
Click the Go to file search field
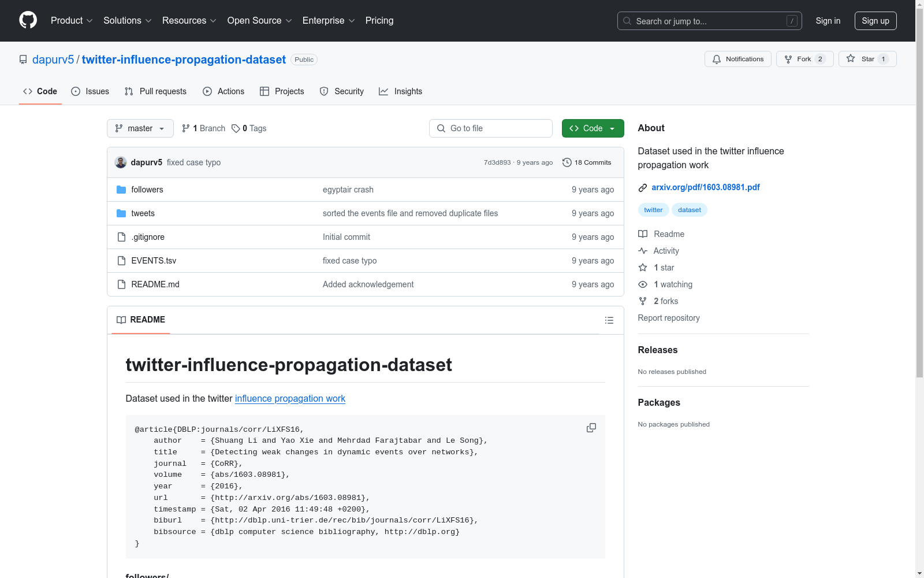click(491, 128)
